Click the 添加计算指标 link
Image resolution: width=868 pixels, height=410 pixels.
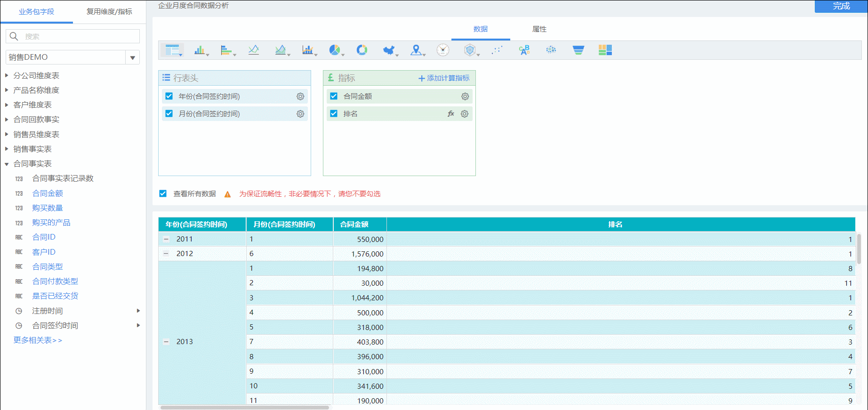(x=444, y=78)
